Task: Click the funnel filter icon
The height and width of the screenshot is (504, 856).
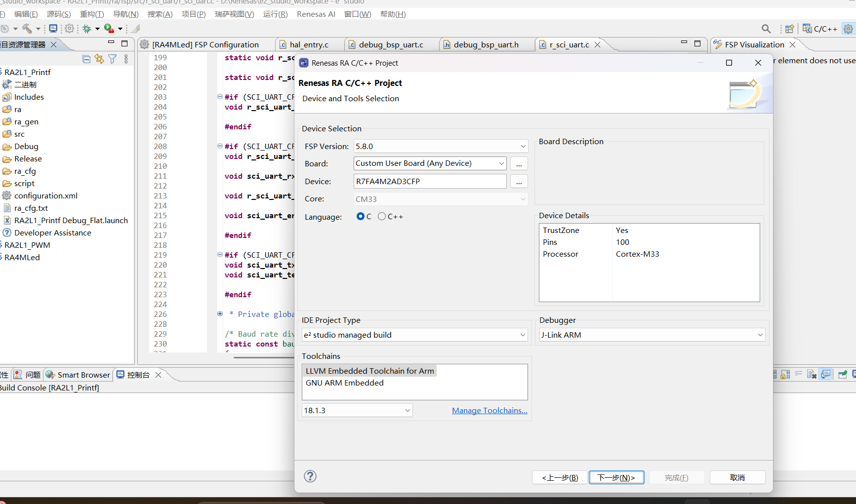Action: click(113, 59)
